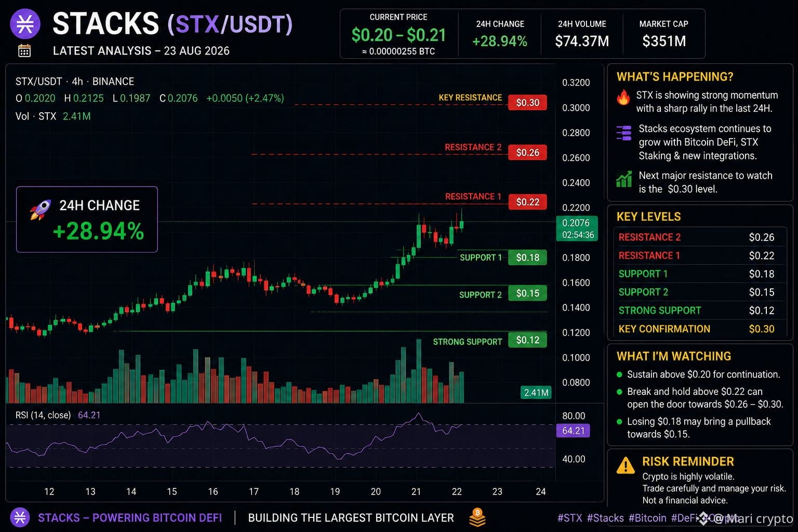
Task: Click the SUPPORT 2 row in Key Levels
Action: coord(699,292)
